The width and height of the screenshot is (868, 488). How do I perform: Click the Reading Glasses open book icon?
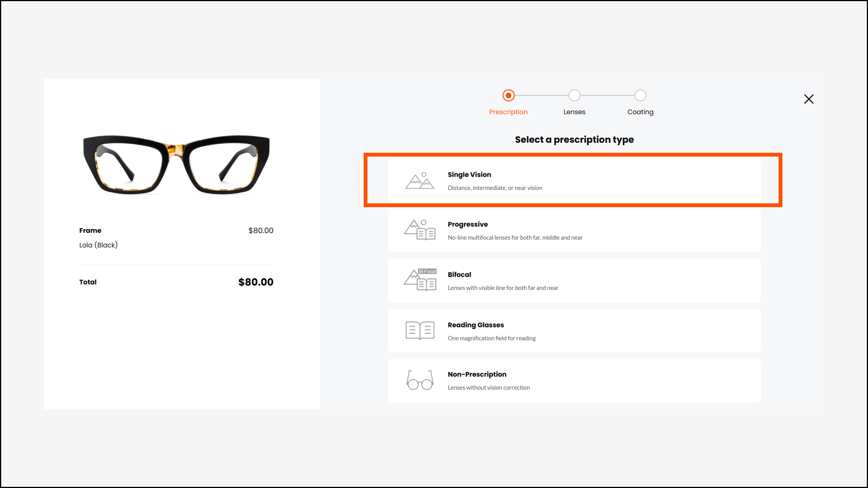[x=420, y=330]
